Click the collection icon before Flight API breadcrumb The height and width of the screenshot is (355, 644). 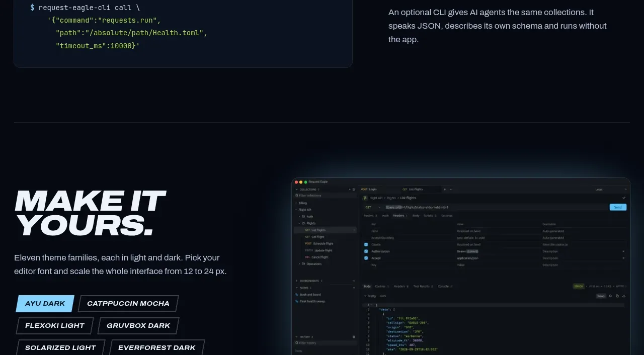(365, 198)
